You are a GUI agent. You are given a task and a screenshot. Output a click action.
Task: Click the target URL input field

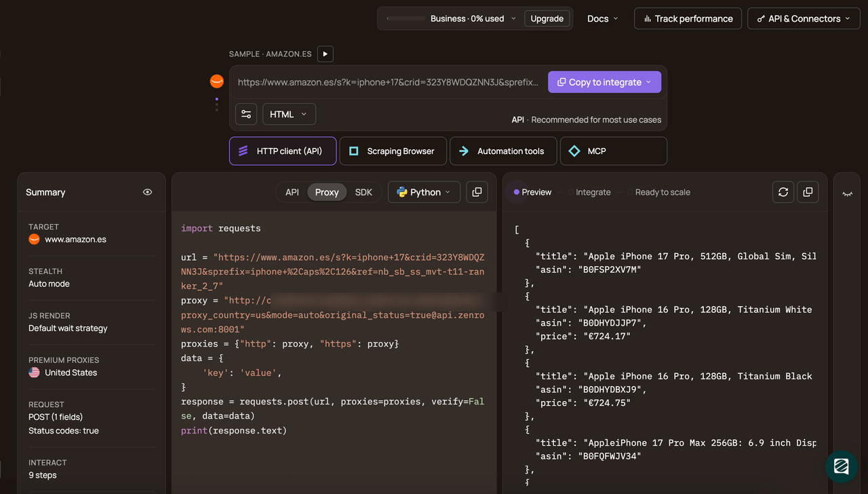coord(389,82)
